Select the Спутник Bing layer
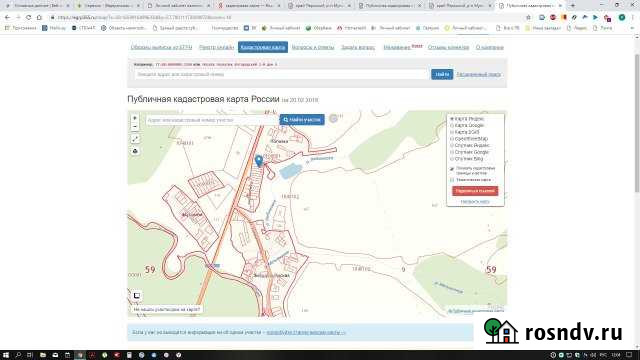Viewport: 640px width, 360px height. click(x=466, y=158)
